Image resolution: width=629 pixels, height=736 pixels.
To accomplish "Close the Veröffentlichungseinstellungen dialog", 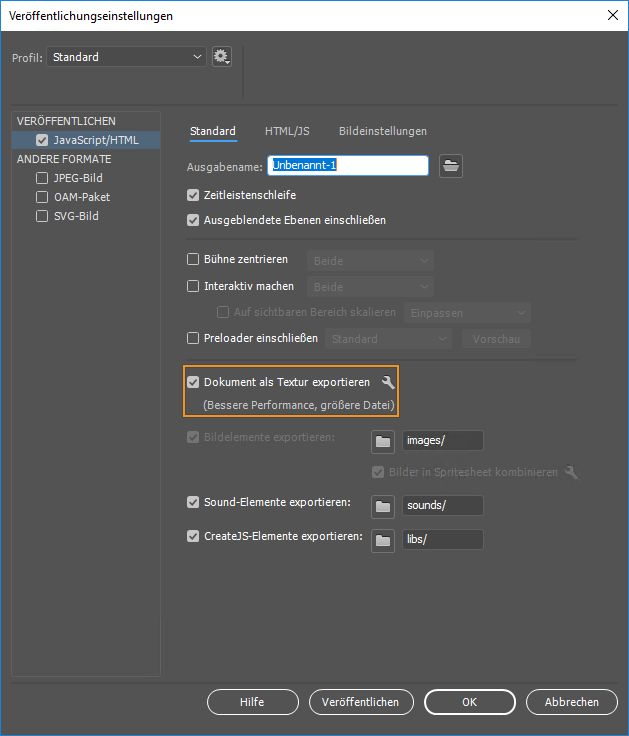I will [x=613, y=15].
